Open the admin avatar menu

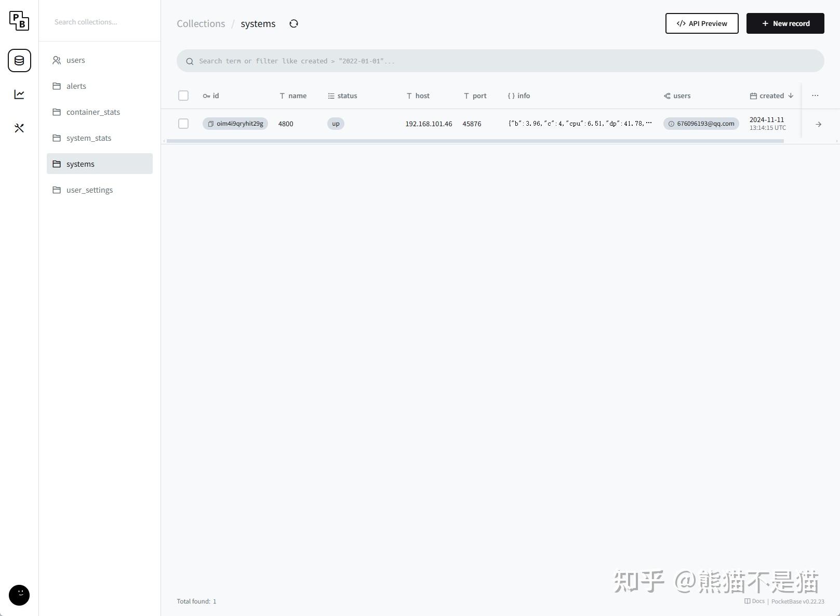tap(19, 595)
